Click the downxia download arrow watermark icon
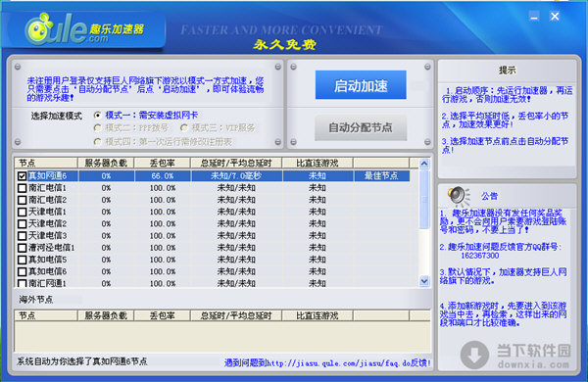 point(474,355)
